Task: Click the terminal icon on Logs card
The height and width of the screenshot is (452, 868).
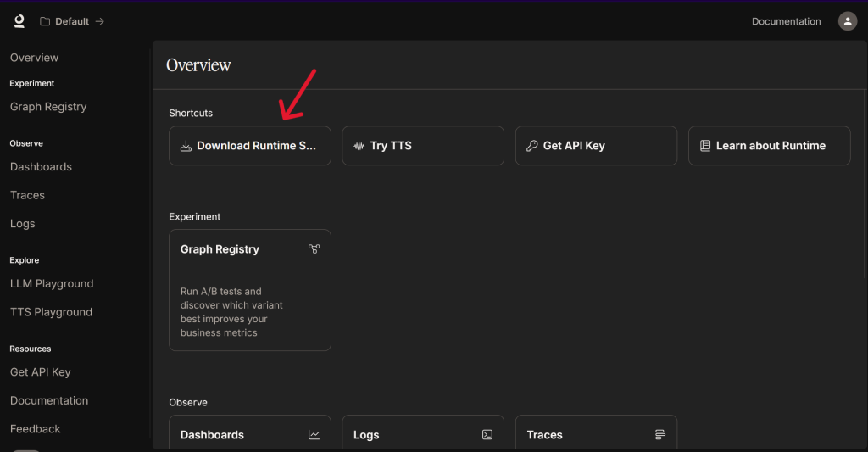Action: point(487,435)
